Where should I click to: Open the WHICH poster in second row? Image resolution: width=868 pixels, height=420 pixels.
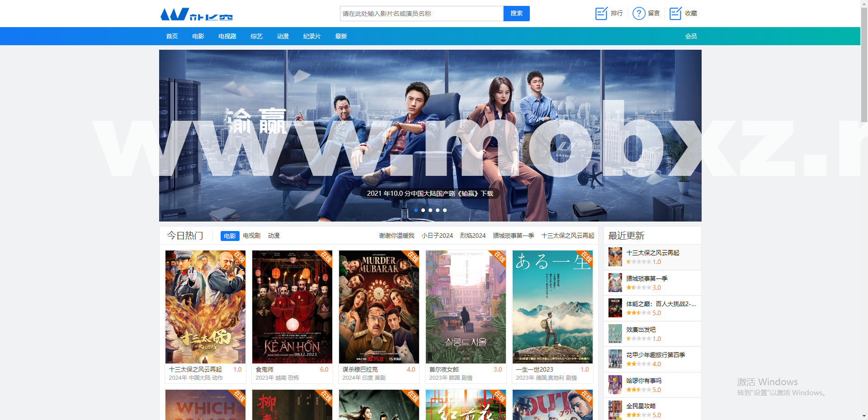pyautogui.click(x=205, y=405)
